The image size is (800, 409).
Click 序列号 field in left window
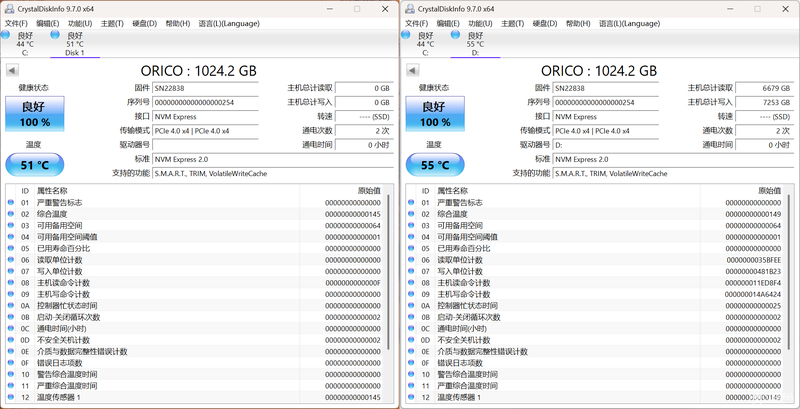(205, 103)
